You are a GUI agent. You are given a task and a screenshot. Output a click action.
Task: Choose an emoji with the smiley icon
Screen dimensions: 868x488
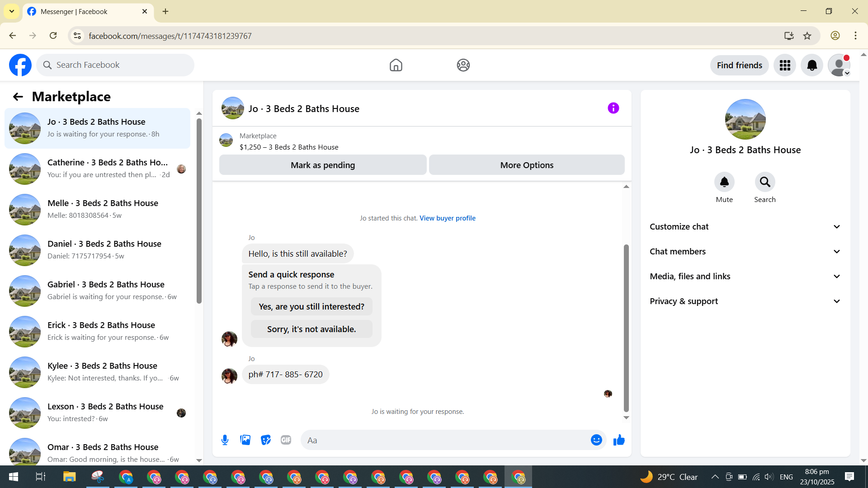596,440
